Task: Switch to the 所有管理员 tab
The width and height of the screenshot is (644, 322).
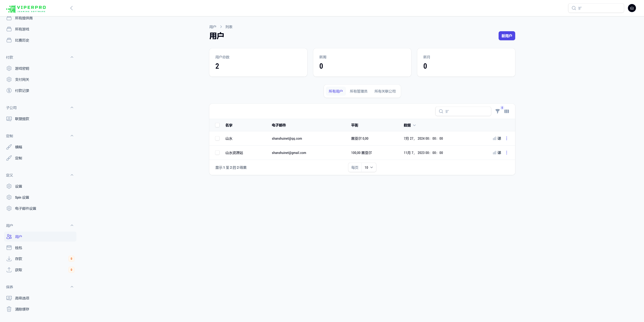Action: [359, 91]
